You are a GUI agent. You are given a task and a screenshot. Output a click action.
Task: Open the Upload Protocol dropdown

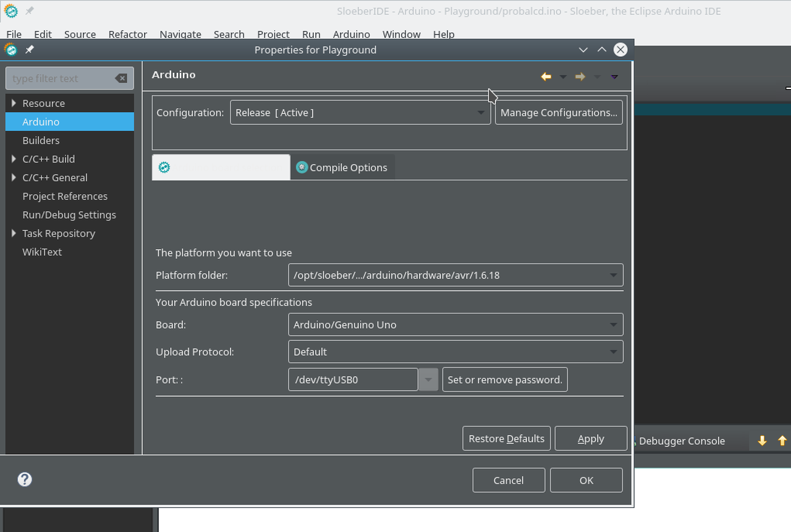pos(455,352)
